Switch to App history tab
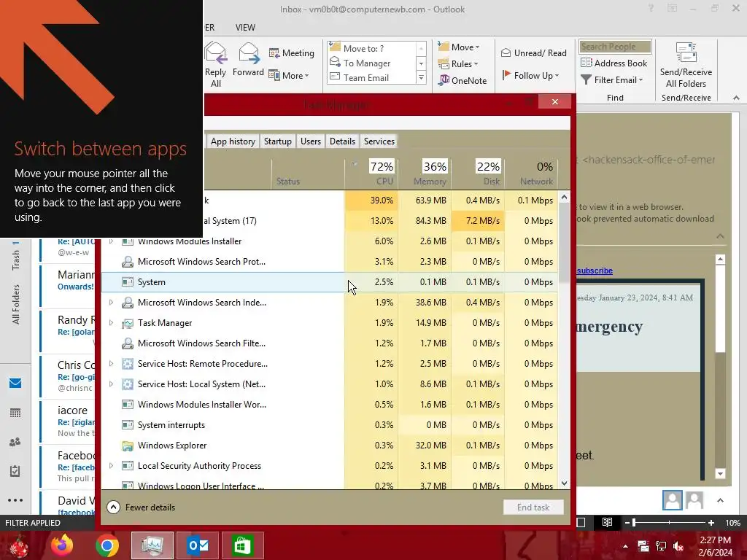This screenshot has height=560, width=747. tap(233, 141)
